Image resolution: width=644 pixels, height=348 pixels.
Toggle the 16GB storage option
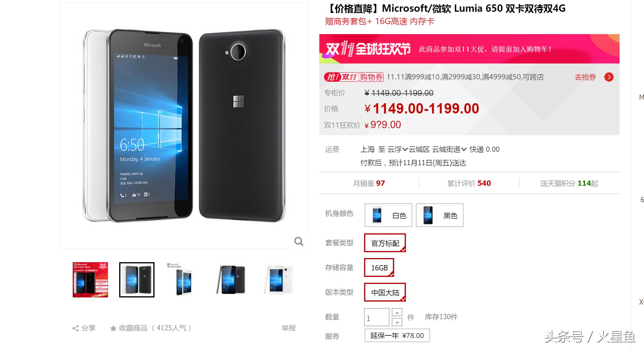pyautogui.click(x=379, y=267)
